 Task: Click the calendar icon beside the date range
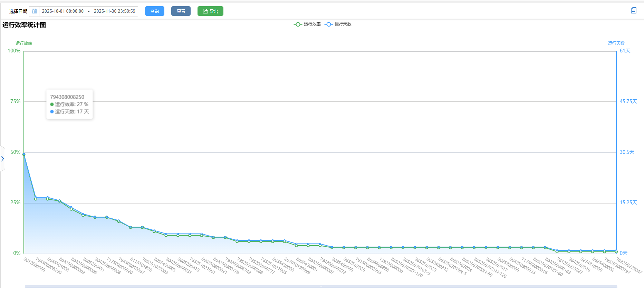tap(34, 11)
